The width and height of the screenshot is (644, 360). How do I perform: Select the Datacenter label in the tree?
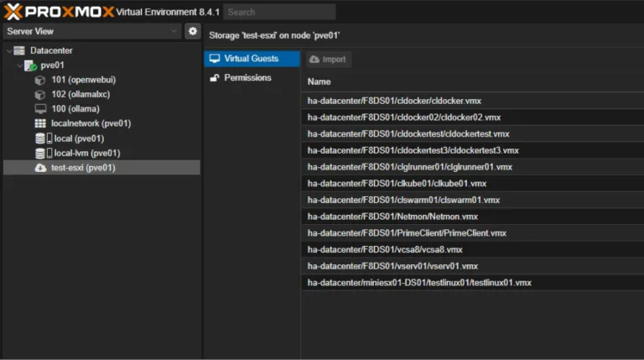[x=51, y=50]
